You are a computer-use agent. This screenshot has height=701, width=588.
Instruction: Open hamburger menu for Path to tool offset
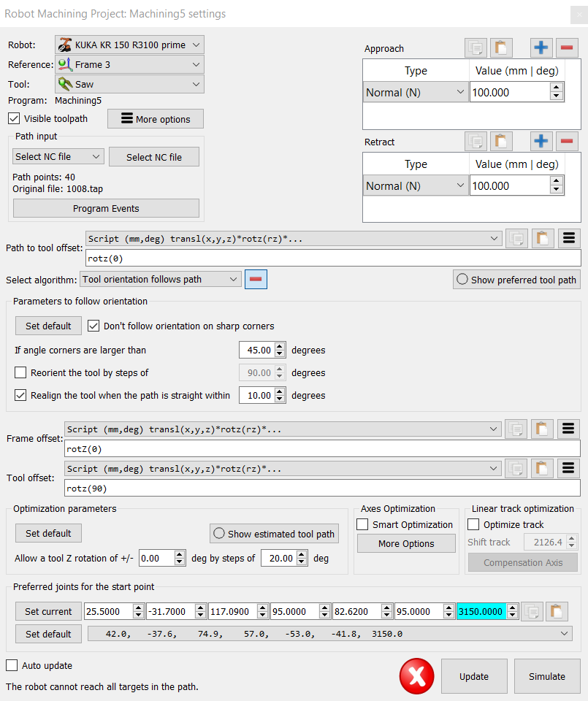point(568,238)
